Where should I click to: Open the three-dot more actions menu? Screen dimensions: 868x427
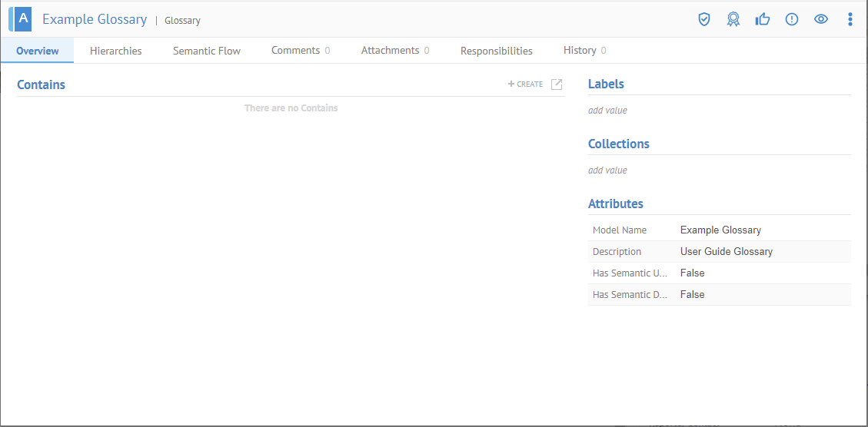[850, 19]
